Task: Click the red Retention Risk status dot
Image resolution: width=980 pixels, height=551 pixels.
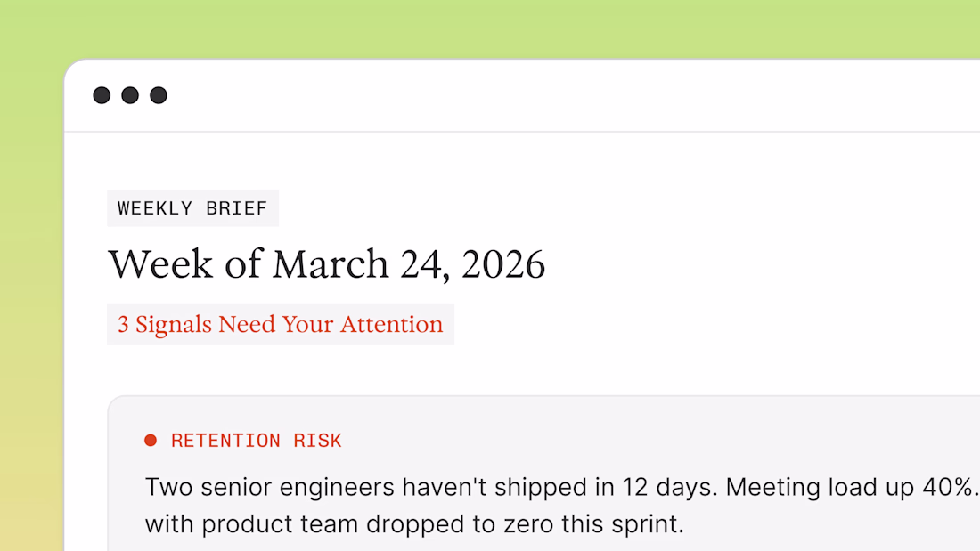Action: pos(151,440)
